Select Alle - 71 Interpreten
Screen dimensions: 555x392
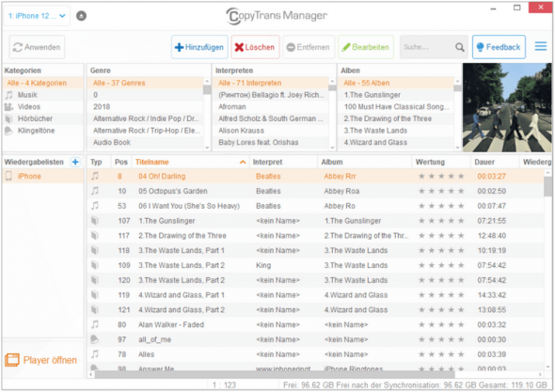click(271, 83)
